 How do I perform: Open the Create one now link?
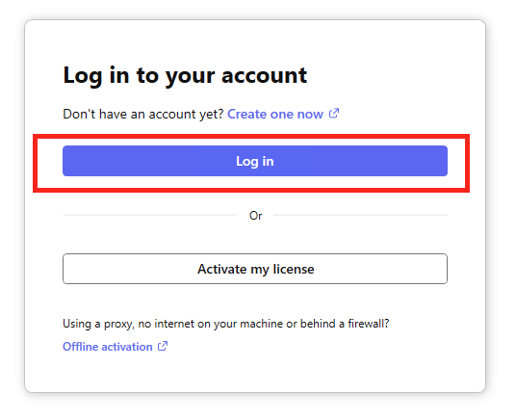pos(275,114)
